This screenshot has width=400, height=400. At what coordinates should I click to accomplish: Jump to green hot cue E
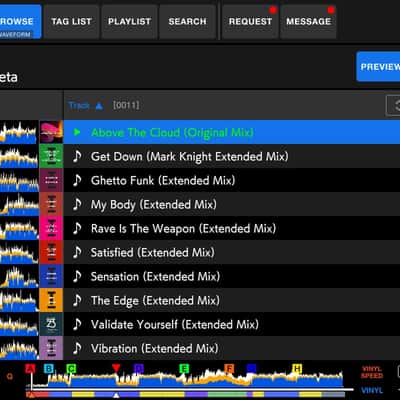click(x=184, y=369)
